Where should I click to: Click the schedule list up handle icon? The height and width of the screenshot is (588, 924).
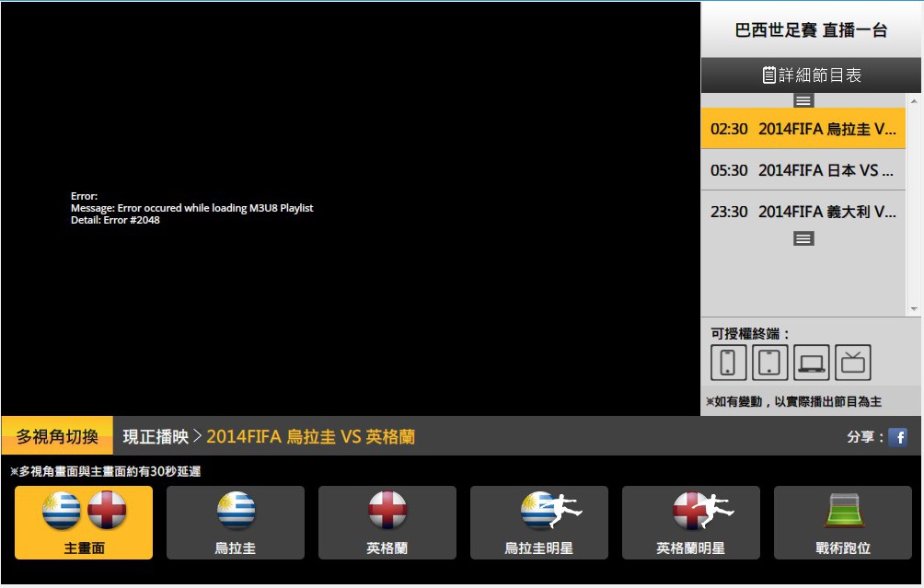point(803,100)
